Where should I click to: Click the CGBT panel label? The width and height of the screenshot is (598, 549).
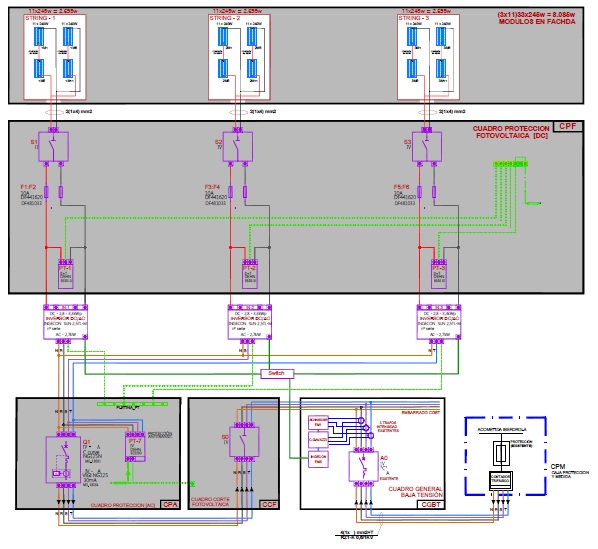point(431,504)
